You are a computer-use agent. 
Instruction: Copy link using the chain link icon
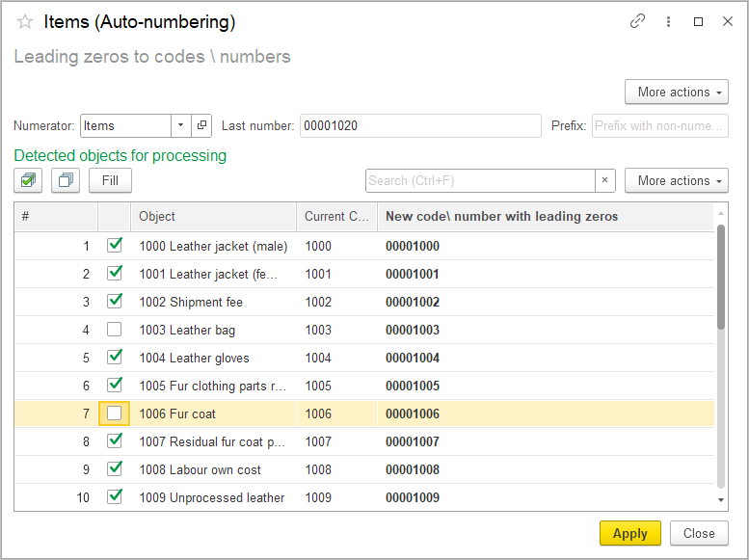(637, 21)
